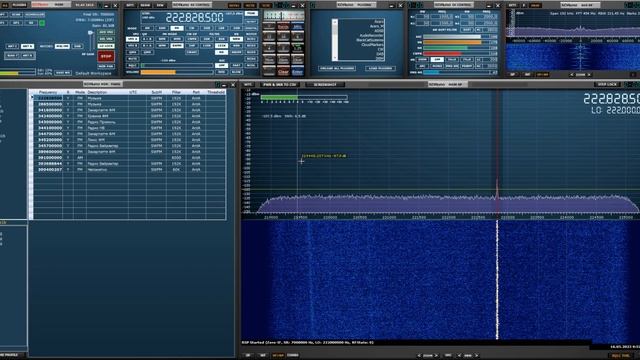
Task: Click DEL VRX in Main panel
Action: coord(106,39)
